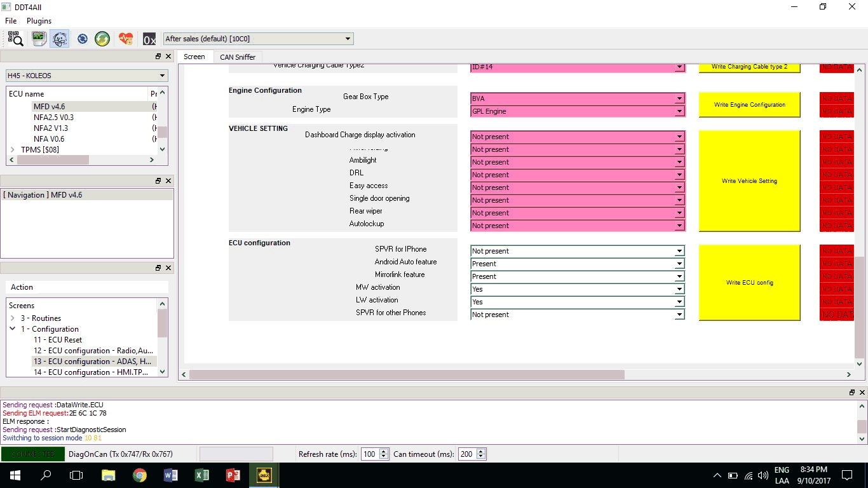Expand the TPMS [$08] tree node
Viewport: 868px width, 488px height.
tap(13, 150)
